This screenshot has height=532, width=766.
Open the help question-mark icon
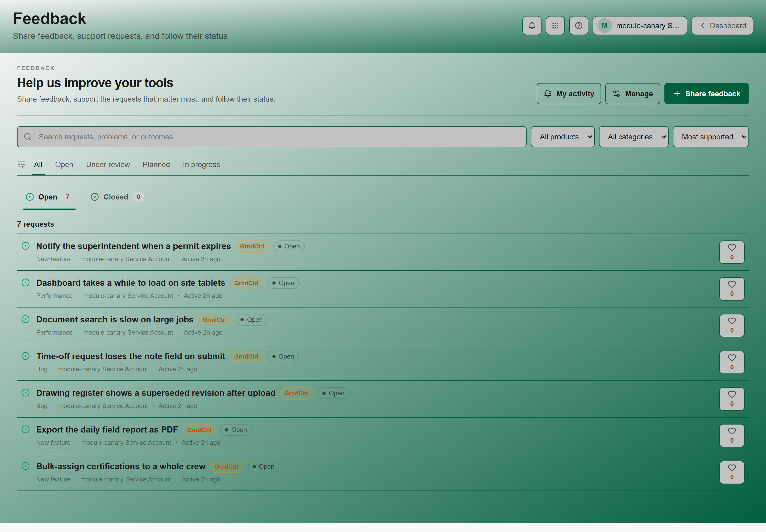579,26
